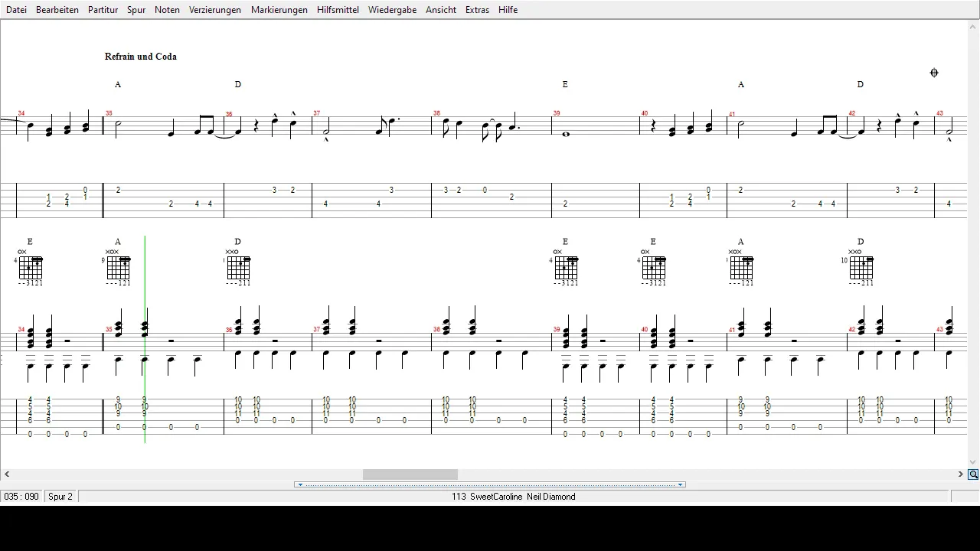Screen dimensions: 980x551
Task: Select E chord diagram at measure 34
Action: pos(31,267)
